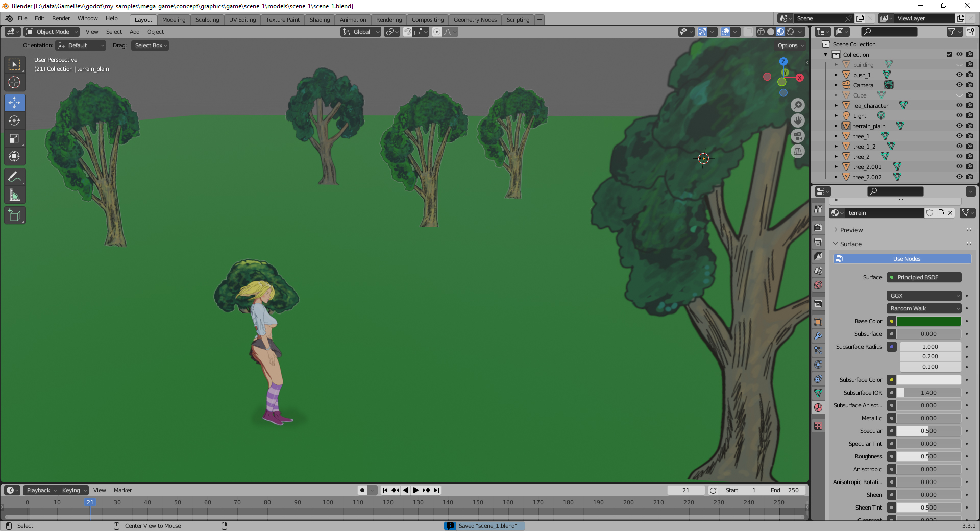Open the Modifiers properties tab

coord(818,335)
